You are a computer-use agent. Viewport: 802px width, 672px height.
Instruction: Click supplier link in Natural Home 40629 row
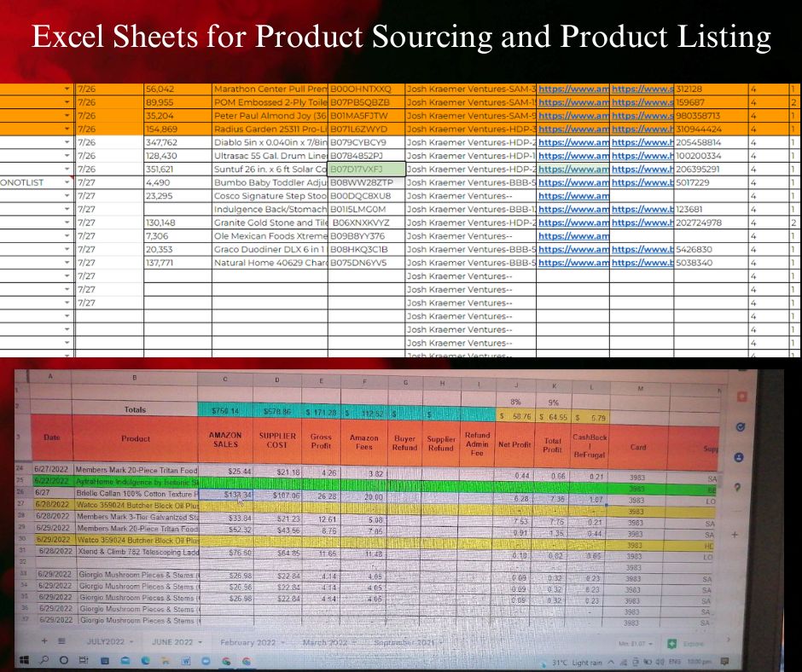[x=642, y=263]
